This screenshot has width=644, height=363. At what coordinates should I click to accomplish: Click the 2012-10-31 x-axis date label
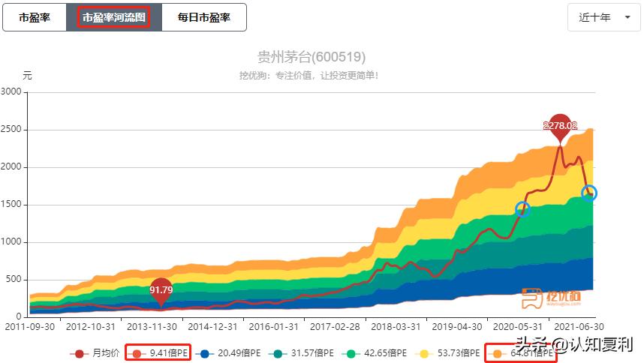click(90, 327)
